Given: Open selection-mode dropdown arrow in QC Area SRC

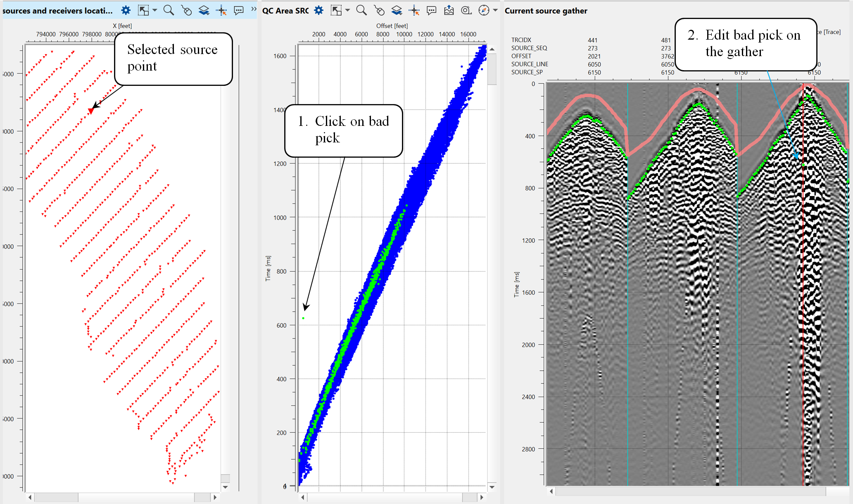Looking at the screenshot, I should [348, 10].
